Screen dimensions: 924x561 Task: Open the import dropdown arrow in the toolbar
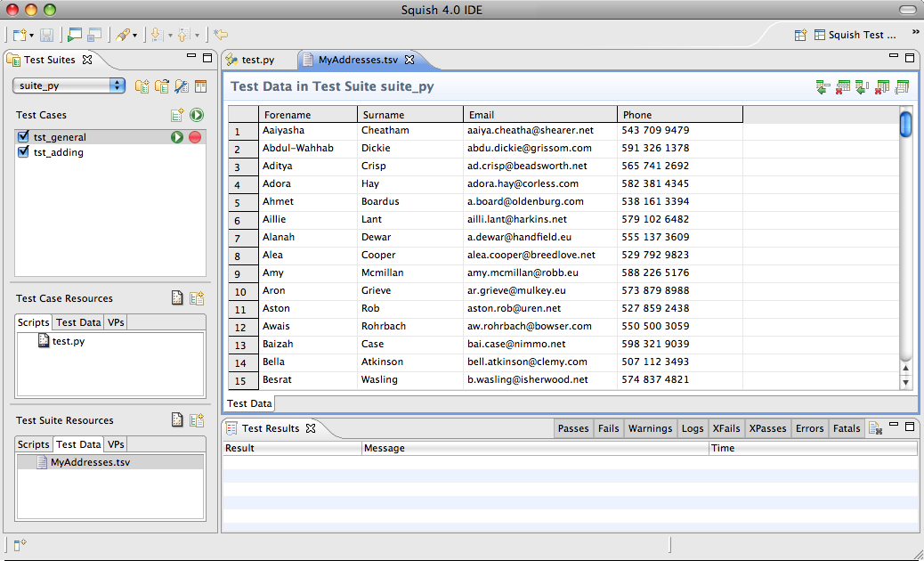(x=170, y=36)
